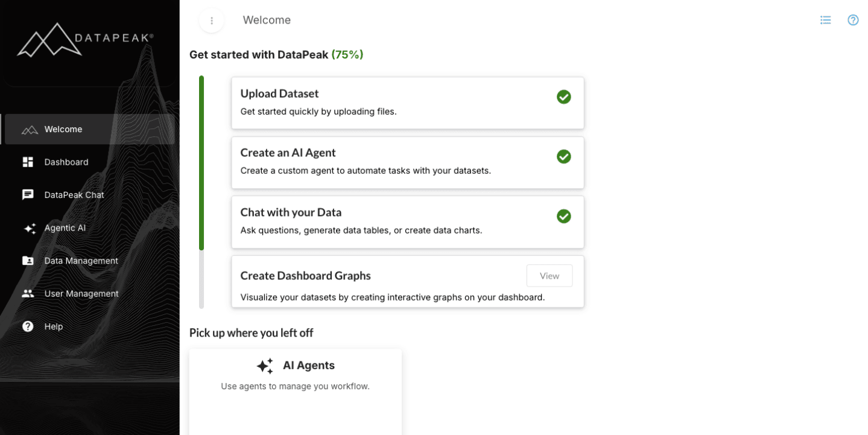Open the three-dot menu beside Welcome

pos(211,20)
